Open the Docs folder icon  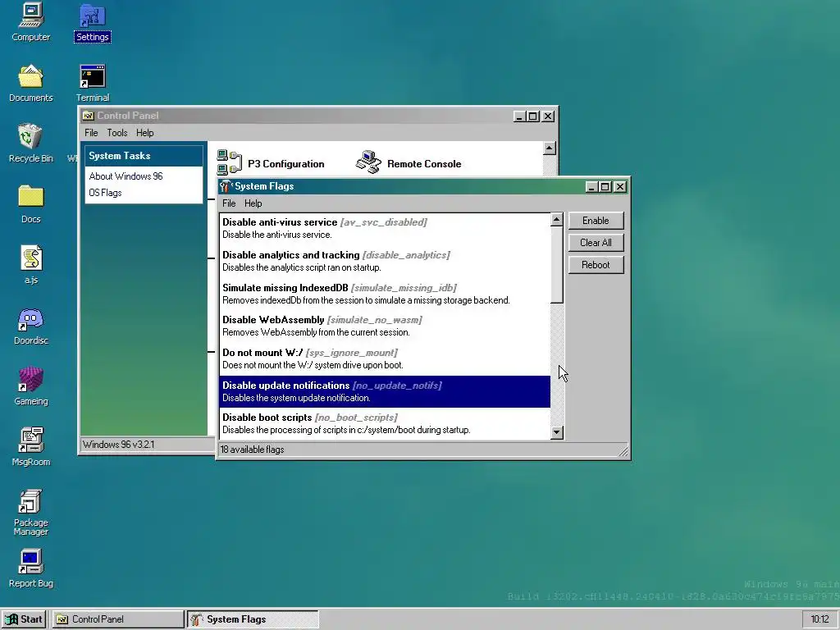[31, 203]
